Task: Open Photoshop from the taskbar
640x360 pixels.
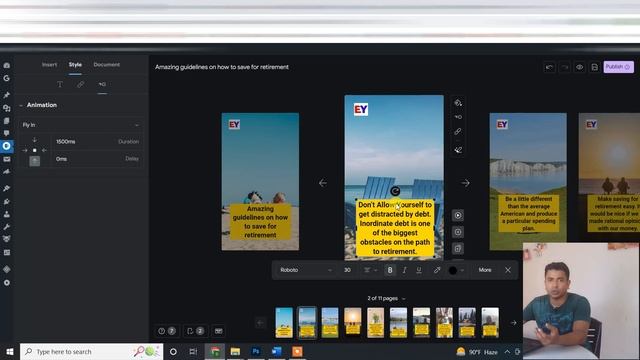Action: (x=256, y=351)
